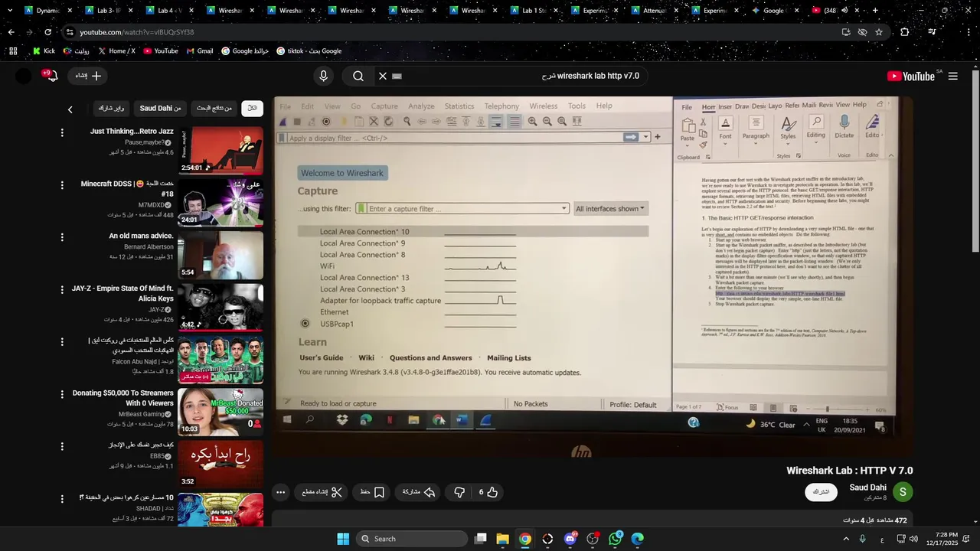Open the account avatar menu
The image size is (980, 551).
(x=24, y=76)
